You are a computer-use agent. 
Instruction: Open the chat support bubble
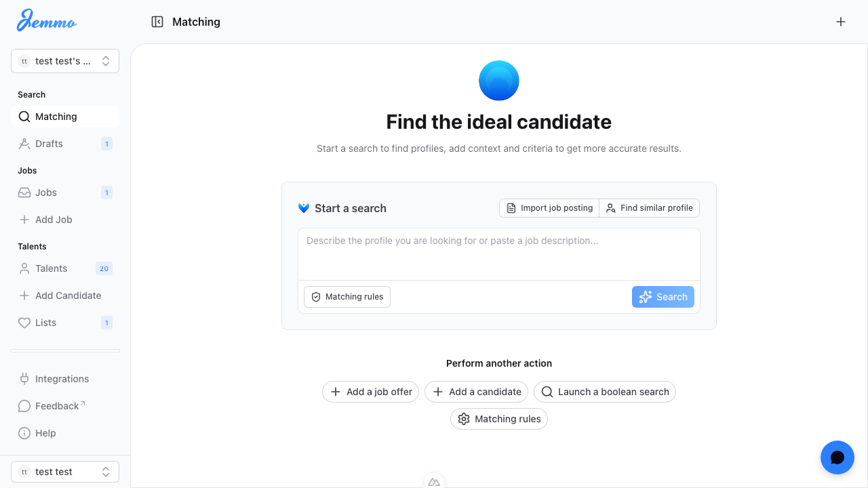pos(837,457)
